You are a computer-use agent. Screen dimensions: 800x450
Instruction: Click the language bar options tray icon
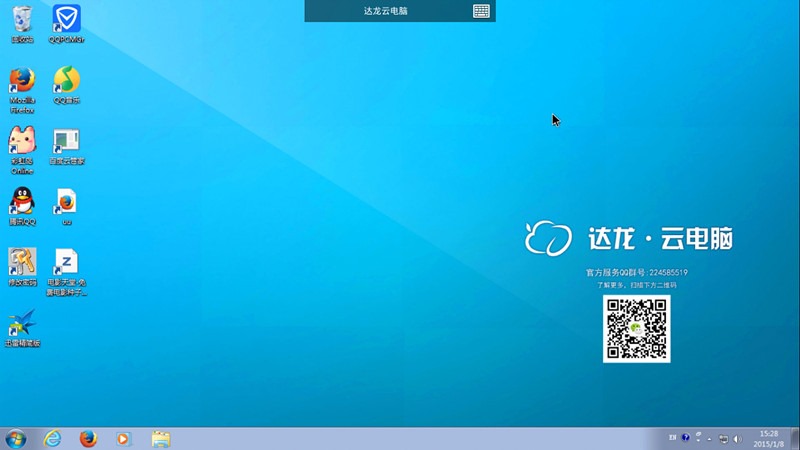click(698, 437)
